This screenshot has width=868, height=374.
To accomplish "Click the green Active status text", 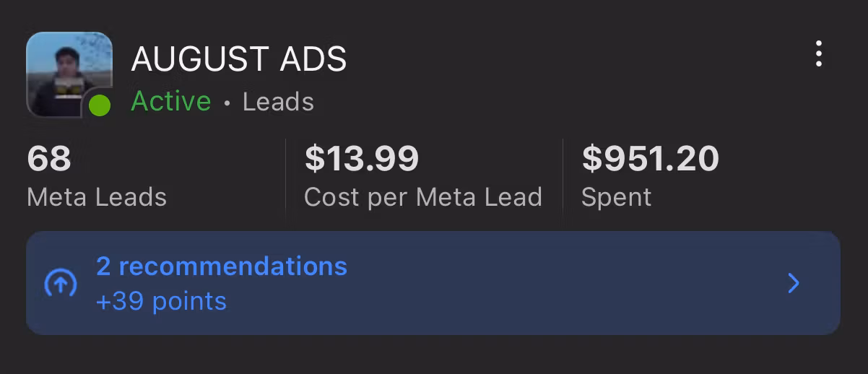I will coord(171,102).
